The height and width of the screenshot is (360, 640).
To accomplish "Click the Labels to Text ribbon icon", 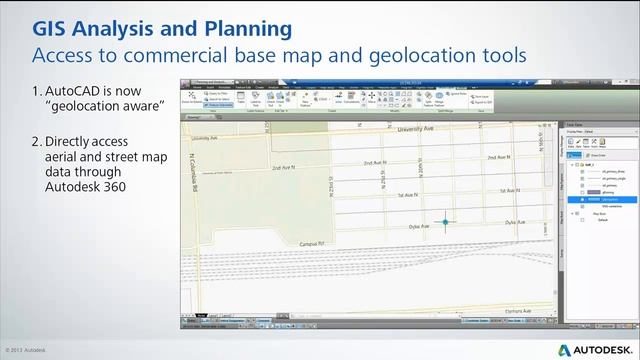I will click(256, 99).
